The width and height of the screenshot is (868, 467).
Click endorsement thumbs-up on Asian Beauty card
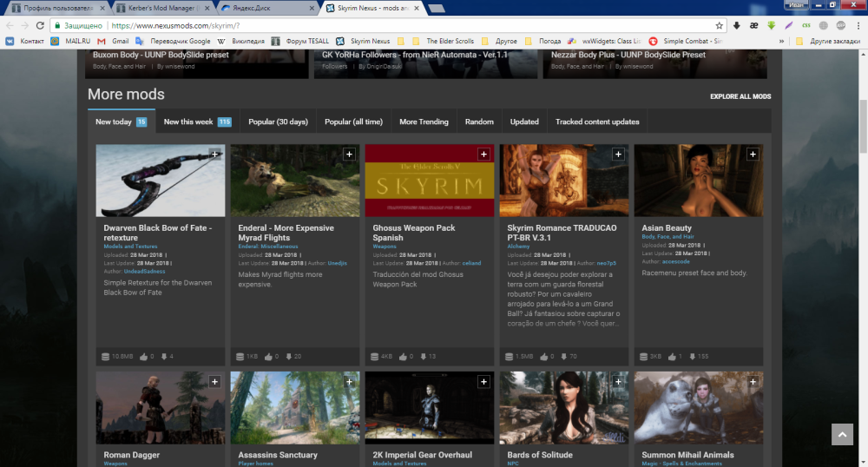coord(672,357)
